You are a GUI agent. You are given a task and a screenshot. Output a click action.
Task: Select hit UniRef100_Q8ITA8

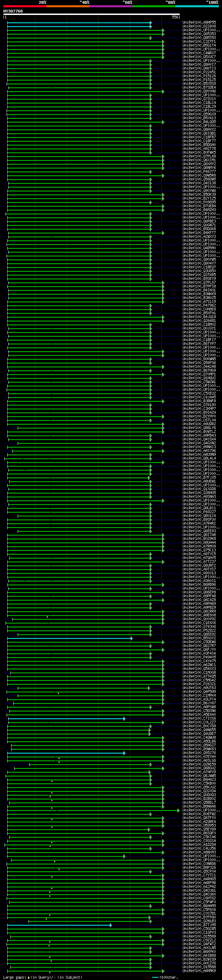coord(199,535)
